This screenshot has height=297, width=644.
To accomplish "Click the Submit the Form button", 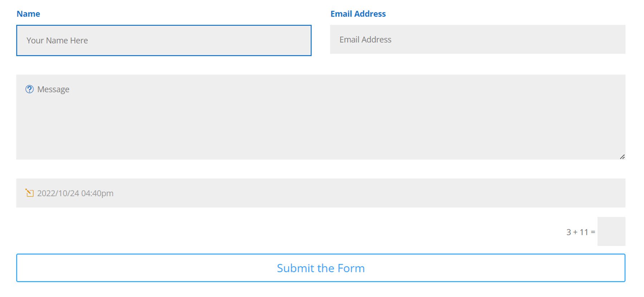I will 321,268.
